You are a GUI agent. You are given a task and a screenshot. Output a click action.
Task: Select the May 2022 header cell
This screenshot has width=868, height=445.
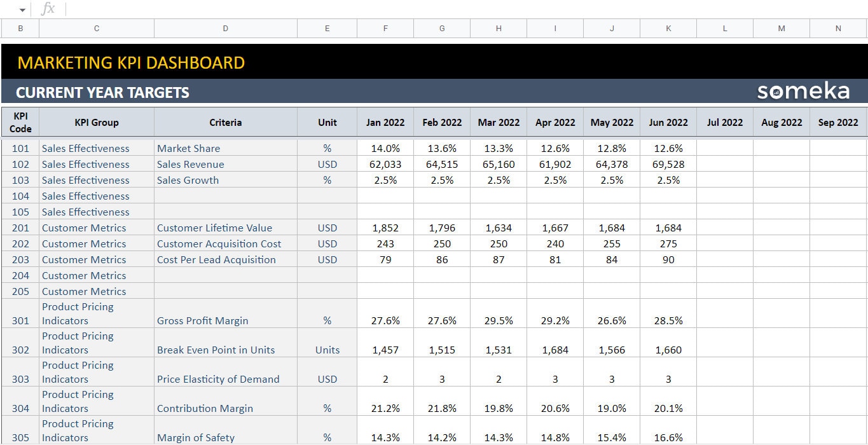pos(612,122)
